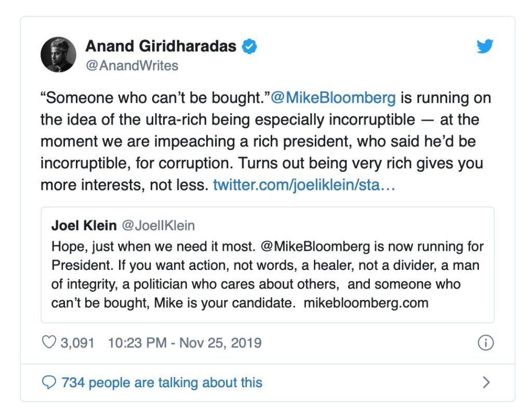
Task: Click Joel Klein's name in quoted tweet
Action: click(84, 226)
